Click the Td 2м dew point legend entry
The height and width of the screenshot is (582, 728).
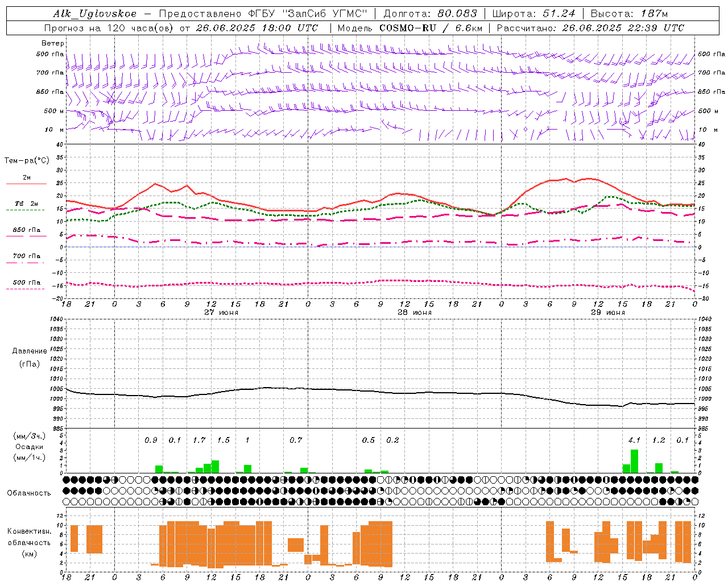coord(26,203)
